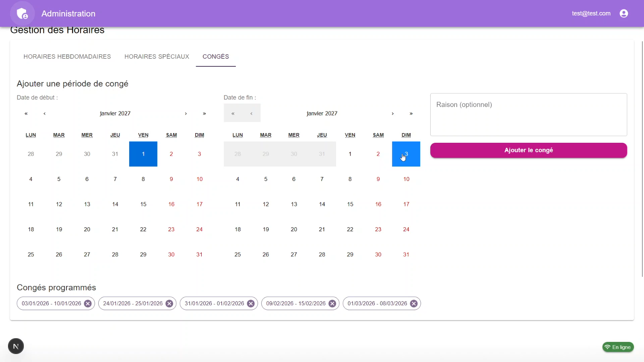Screen dimensions: 644x362
Task: Click the Administration shield logo icon
Action: point(22,14)
